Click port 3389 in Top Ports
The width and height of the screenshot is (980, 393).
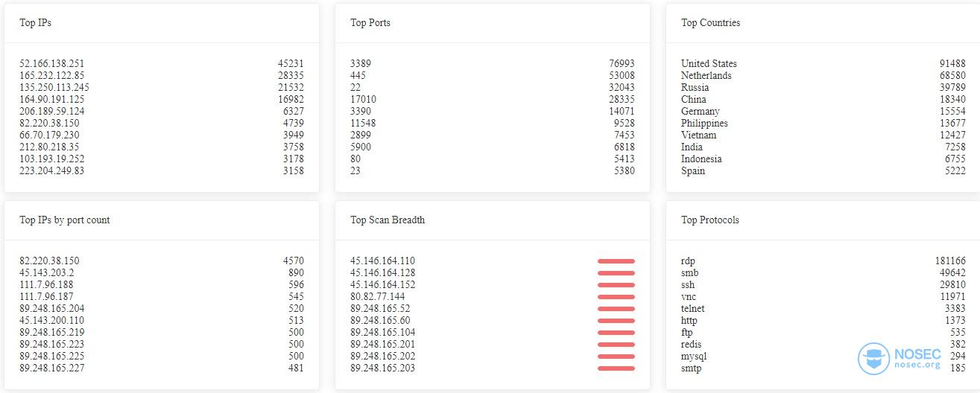[361, 64]
